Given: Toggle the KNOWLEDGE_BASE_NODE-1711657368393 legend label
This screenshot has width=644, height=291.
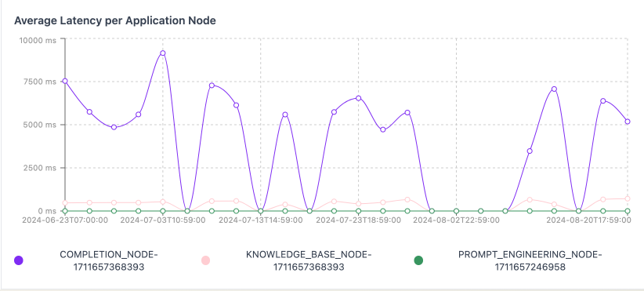Looking at the screenshot, I should [309, 260].
